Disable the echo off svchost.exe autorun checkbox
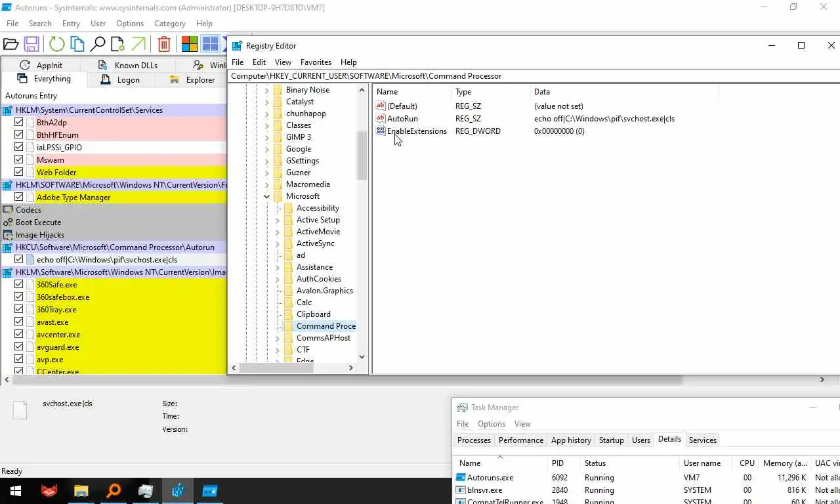 pos(18,260)
